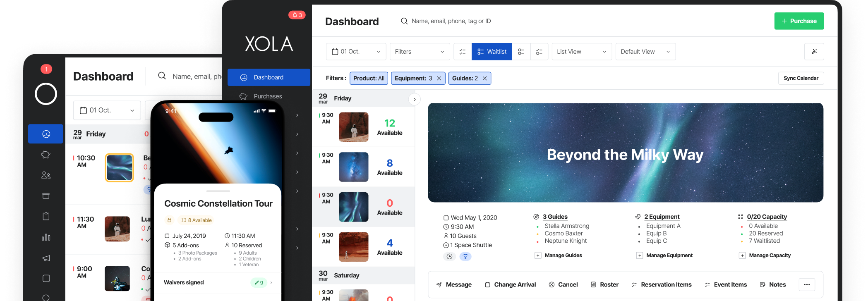Click the wifi icon under Space Shuttle
Image resolution: width=868 pixels, height=301 pixels.
465,257
